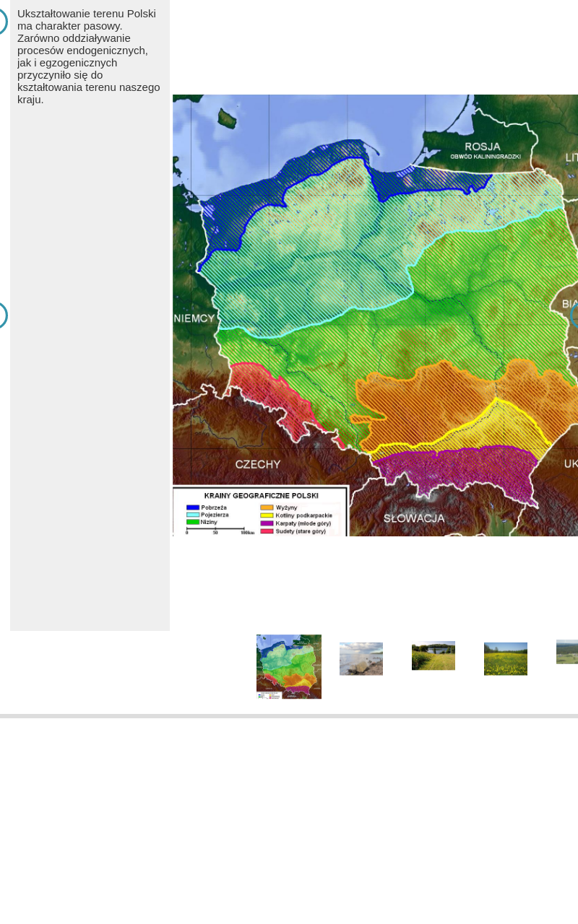Click the ROSJA label on the map
The width and height of the screenshot is (578, 924).
[x=483, y=147]
